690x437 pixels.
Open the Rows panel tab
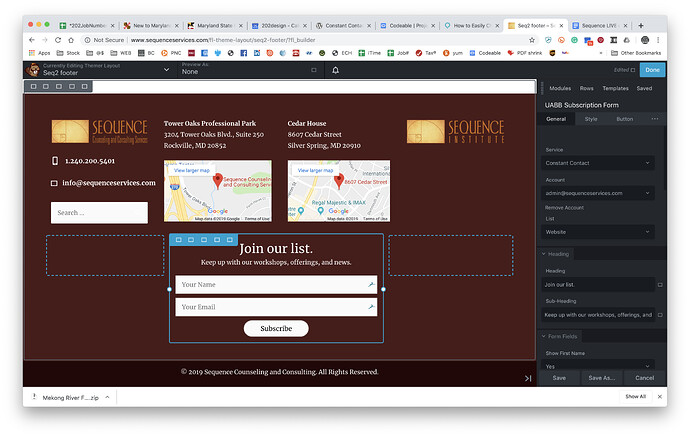pos(586,88)
